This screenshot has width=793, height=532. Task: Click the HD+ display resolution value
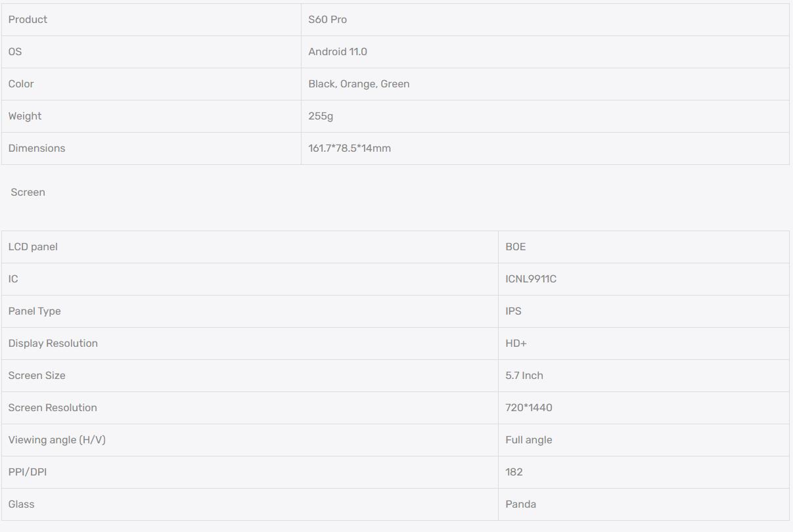[516, 344]
